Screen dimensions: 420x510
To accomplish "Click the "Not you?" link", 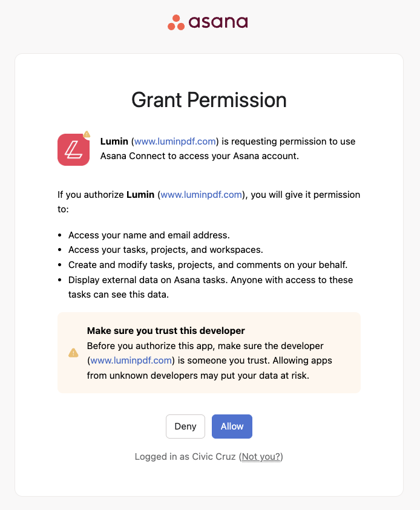I will [x=261, y=456].
